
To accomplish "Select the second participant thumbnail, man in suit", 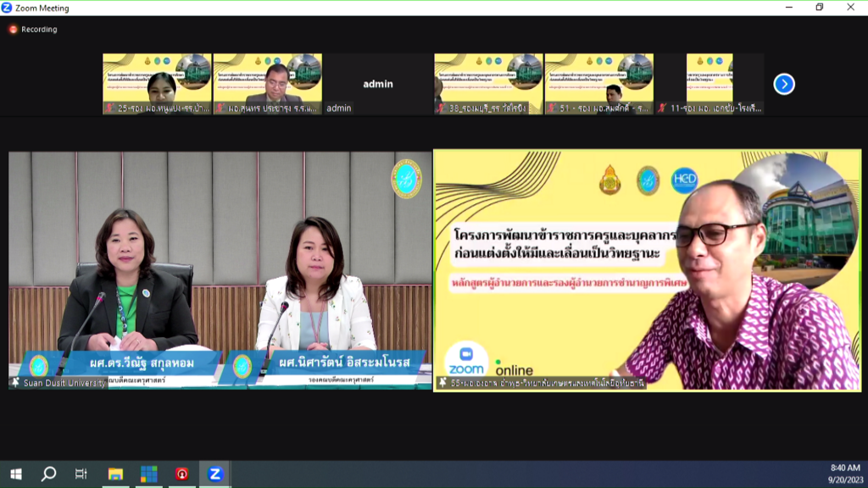I will (268, 84).
